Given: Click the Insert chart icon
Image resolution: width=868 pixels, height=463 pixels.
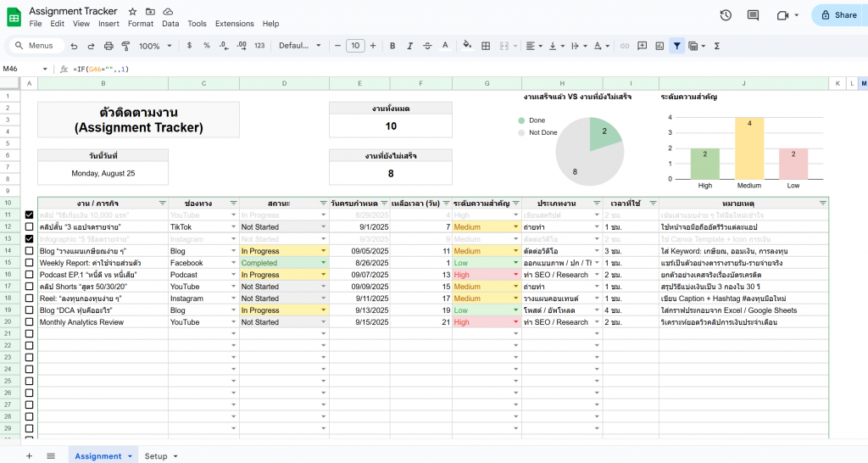Looking at the screenshot, I should [659, 46].
